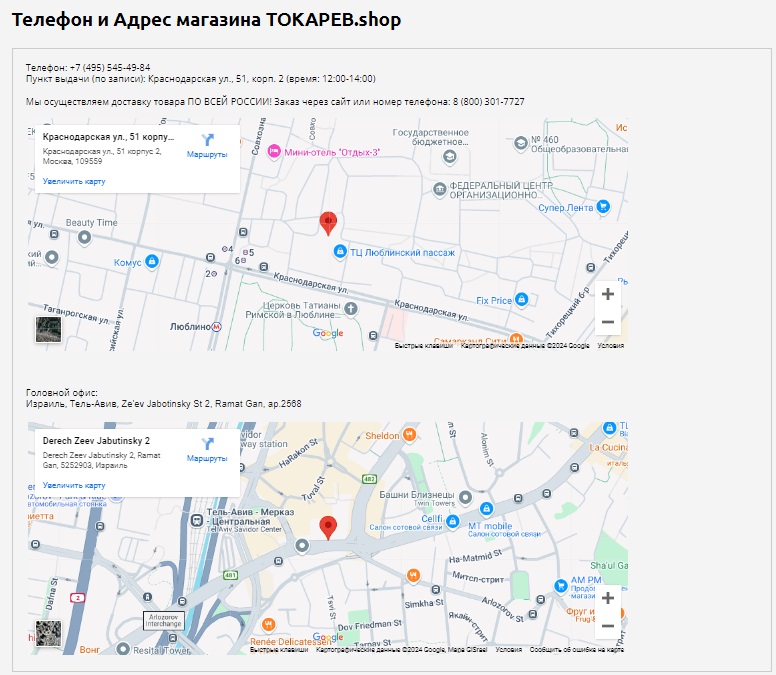Select Мини-отель 'Отдых-3' hotel marker
The height and width of the screenshot is (675, 776).
(274, 151)
